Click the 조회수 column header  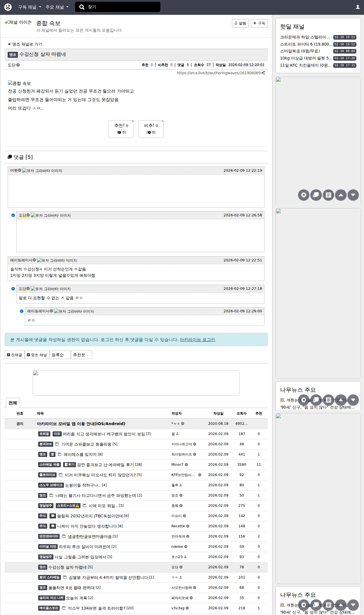click(x=242, y=413)
